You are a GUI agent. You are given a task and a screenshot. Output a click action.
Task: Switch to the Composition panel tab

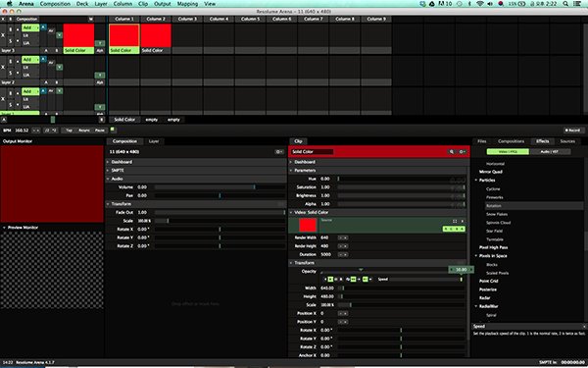(124, 141)
